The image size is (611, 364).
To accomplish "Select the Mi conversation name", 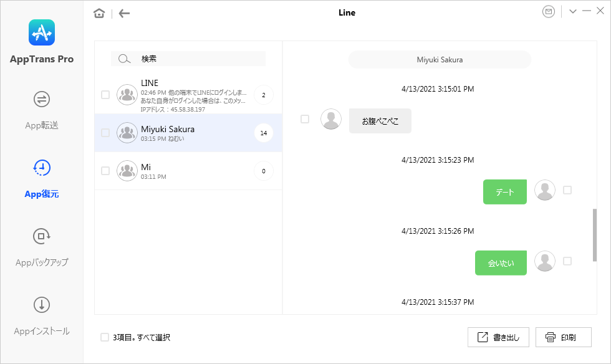I will pyautogui.click(x=146, y=167).
